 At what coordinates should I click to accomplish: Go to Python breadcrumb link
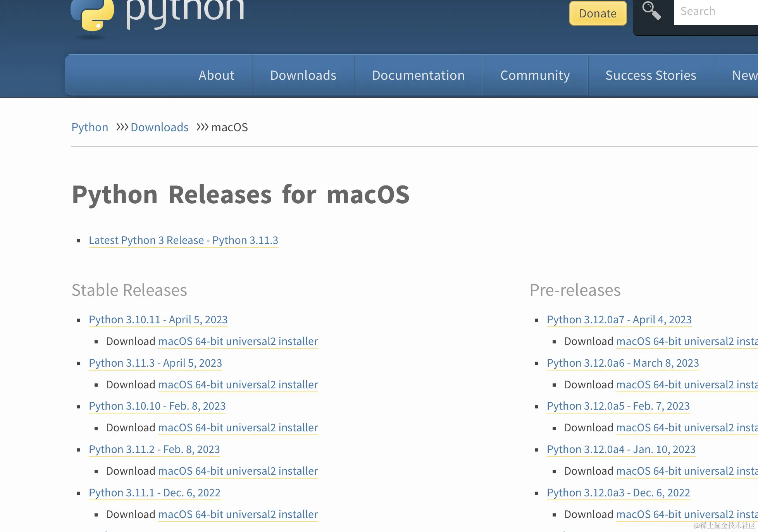point(90,127)
